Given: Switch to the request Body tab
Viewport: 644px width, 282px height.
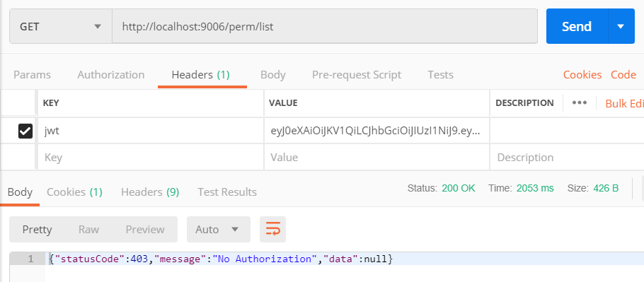Looking at the screenshot, I should 272,75.
